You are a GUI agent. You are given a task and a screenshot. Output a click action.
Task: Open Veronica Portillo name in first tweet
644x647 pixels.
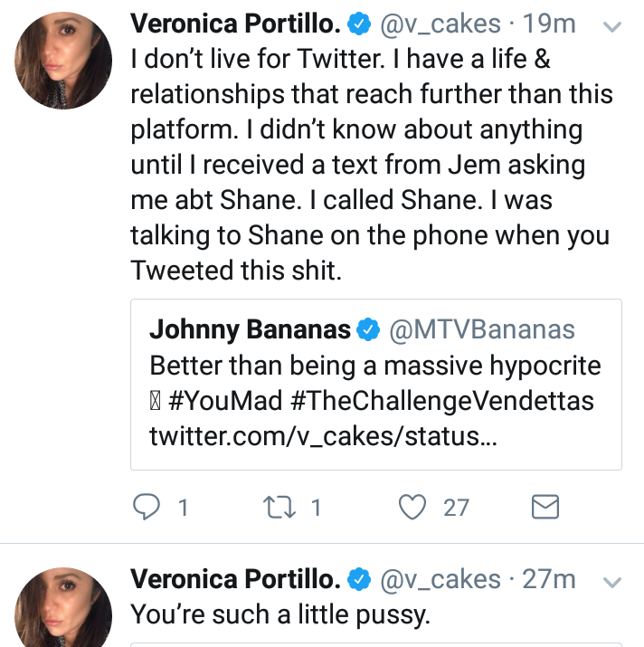[x=235, y=24]
